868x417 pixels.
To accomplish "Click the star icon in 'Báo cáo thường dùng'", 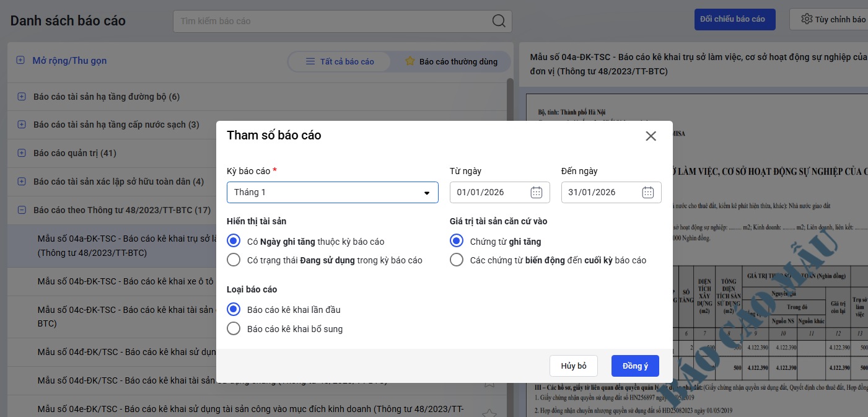I will tap(410, 61).
